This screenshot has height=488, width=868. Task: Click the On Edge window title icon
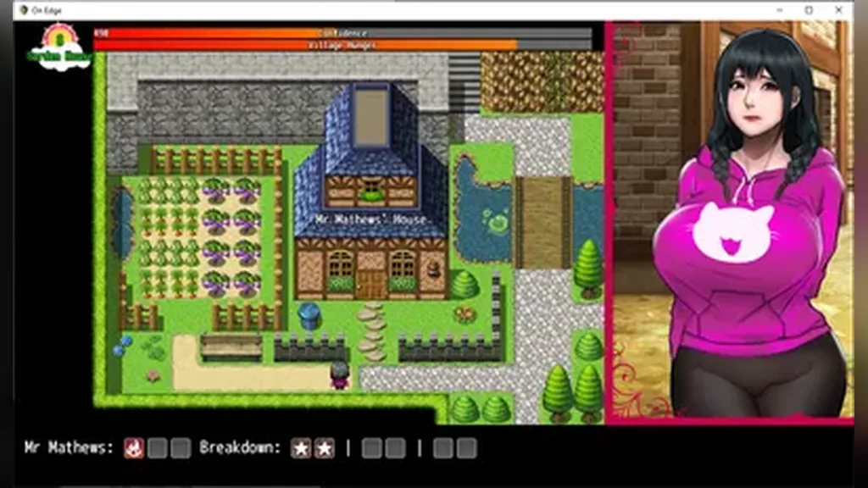click(24, 10)
